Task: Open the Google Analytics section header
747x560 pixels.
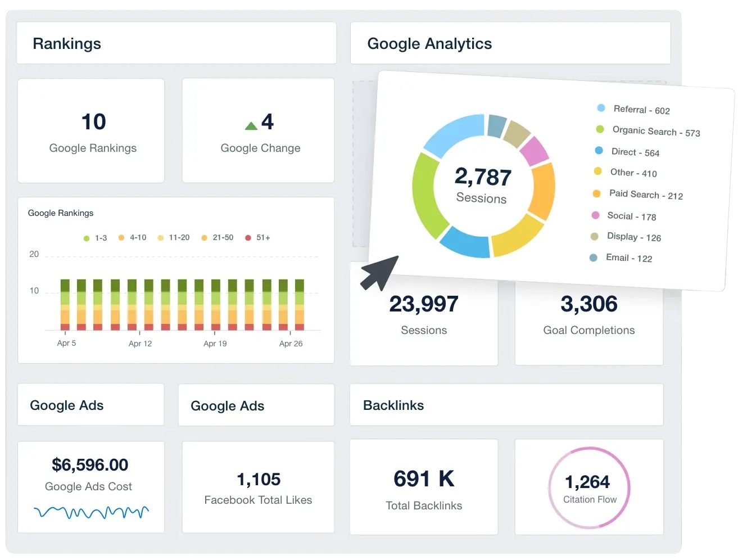Action: pos(510,43)
